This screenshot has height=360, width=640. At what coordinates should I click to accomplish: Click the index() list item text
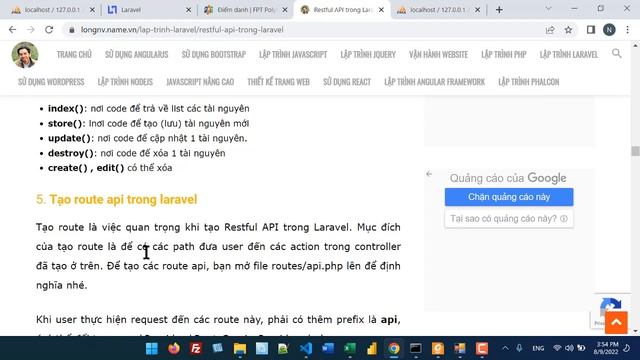[x=149, y=109]
